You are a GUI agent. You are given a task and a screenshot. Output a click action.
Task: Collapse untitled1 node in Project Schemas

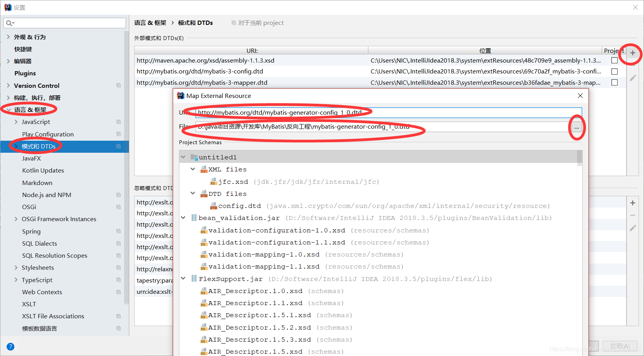183,157
